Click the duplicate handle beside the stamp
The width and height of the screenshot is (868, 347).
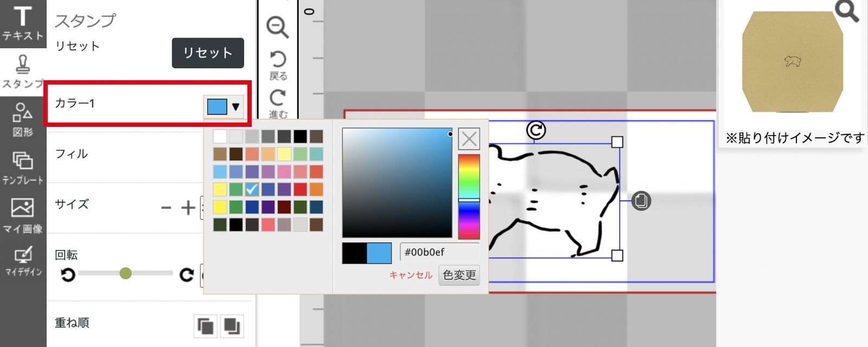pos(641,201)
